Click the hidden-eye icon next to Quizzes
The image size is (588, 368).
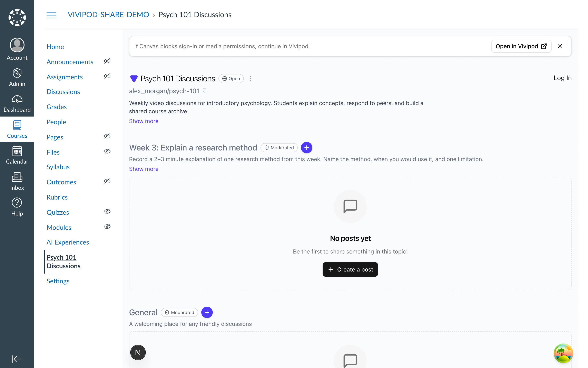pyautogui.click(x=107, y=212)
